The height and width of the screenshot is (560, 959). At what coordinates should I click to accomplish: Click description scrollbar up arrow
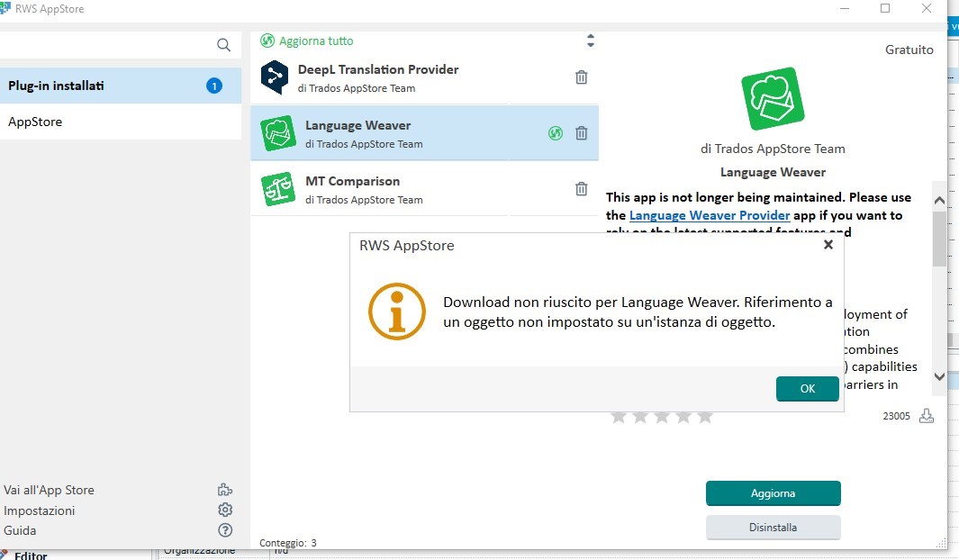click(939, 200)
